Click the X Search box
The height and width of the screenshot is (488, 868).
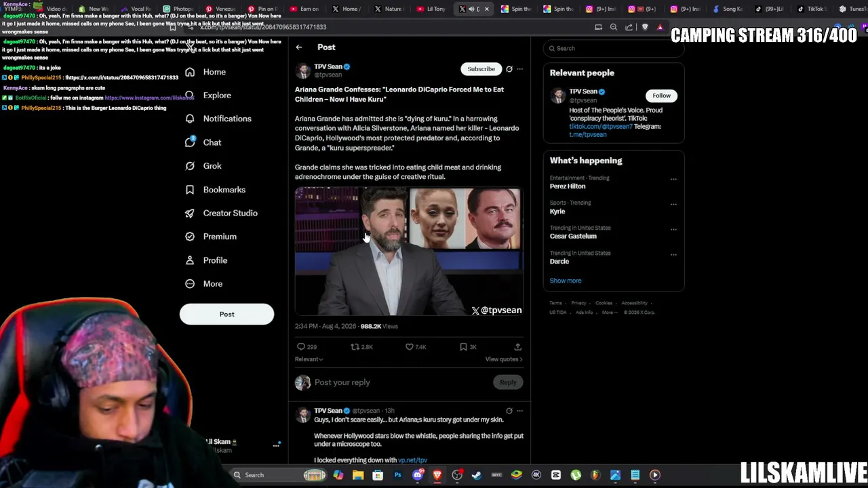point(613,49)
